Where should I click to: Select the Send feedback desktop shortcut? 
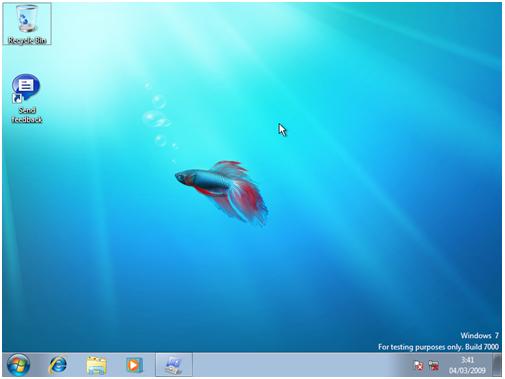pyautogui.click(x=27, y=99)
